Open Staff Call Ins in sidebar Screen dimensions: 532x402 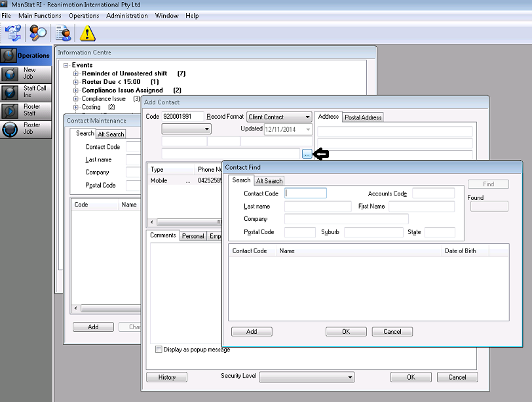coord(10,92)
